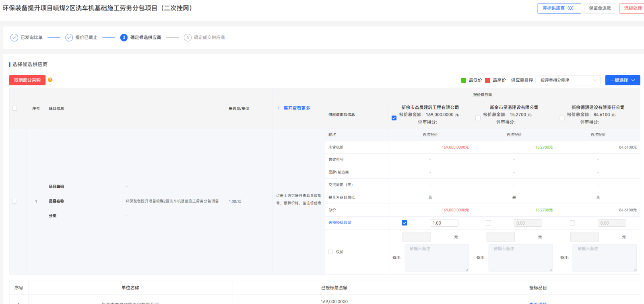Open the 保证金退款 button
Viewport: 644px width, 304px height.
pyautogui.click(x=600, y=8)
